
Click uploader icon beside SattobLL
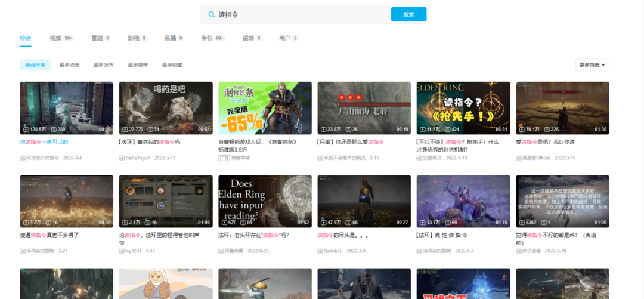click(x=320, y=251)
